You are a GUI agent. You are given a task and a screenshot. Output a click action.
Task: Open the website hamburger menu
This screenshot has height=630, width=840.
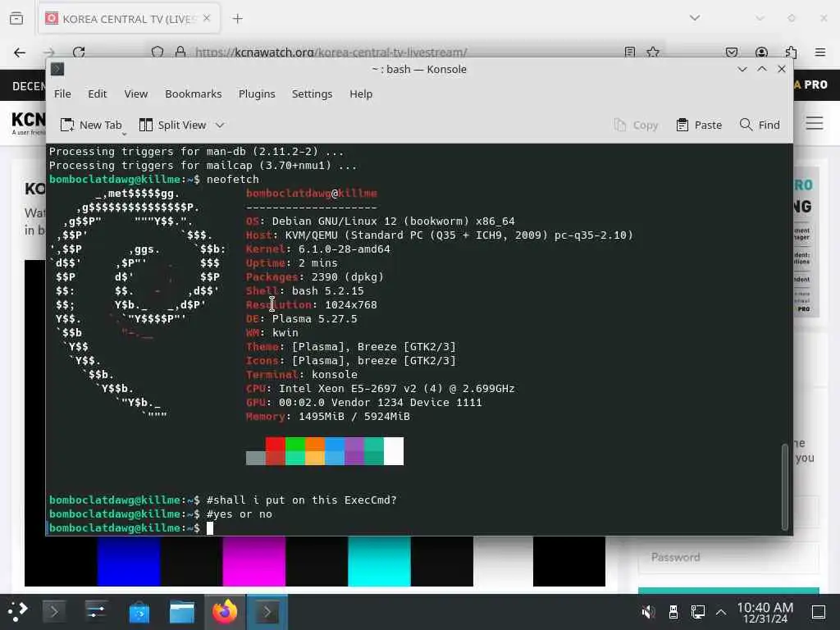pos(815,123)
